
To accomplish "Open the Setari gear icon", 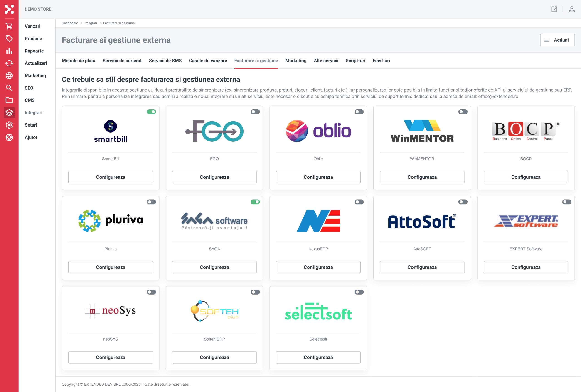I will [x=9, y=125].
